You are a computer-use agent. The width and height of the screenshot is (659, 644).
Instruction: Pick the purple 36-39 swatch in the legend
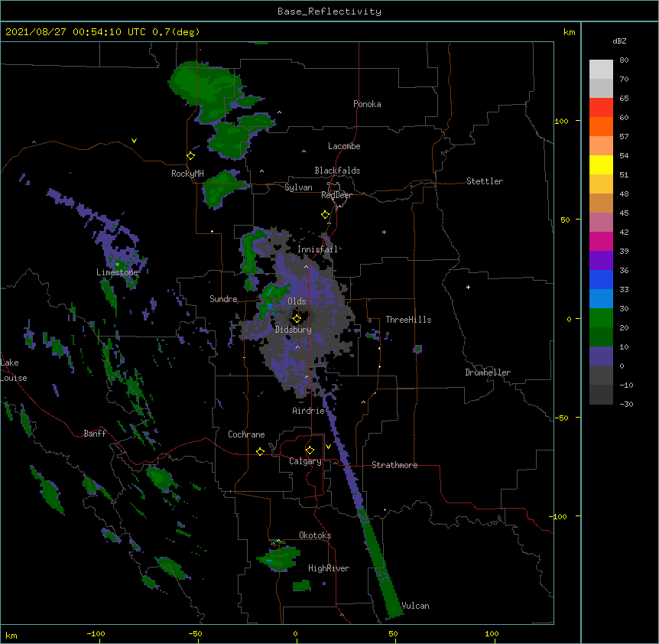(x=601, y=261)
